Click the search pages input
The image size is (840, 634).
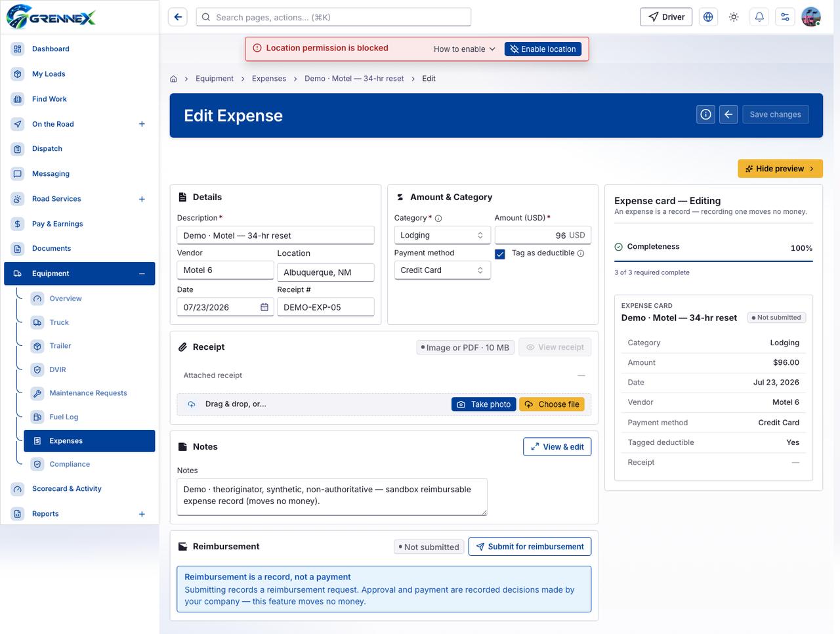point(333,17)
